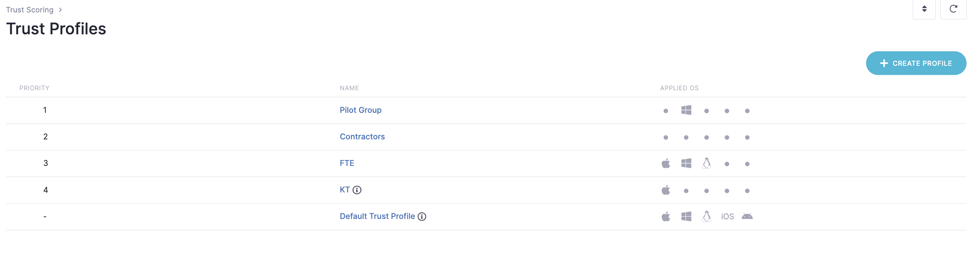Click info icon beside Default Trust Profile

click(422, 216)
